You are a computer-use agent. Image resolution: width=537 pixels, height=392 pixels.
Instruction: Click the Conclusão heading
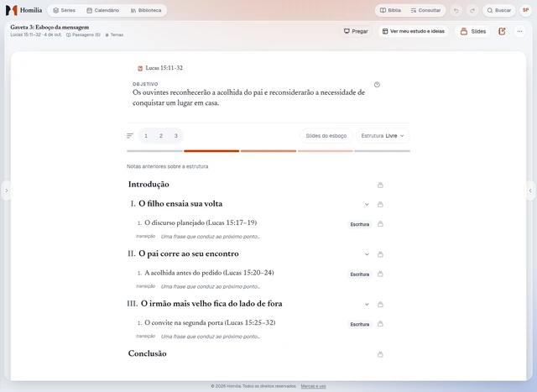point(148,353)
